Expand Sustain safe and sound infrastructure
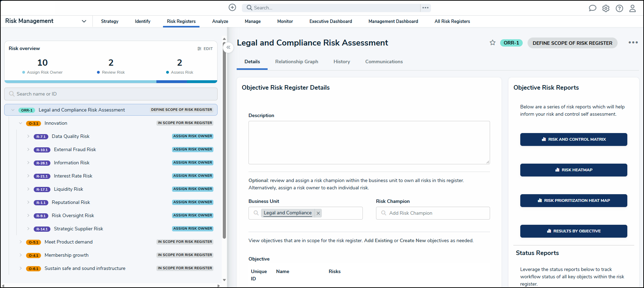This screenshot has width=644, height=288. coord(21,269)
